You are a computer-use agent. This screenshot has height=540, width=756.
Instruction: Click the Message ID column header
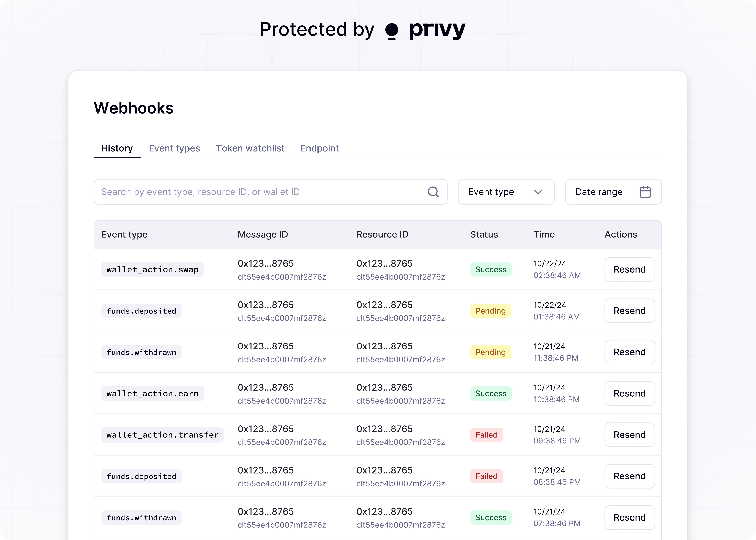tap(263, 234)
